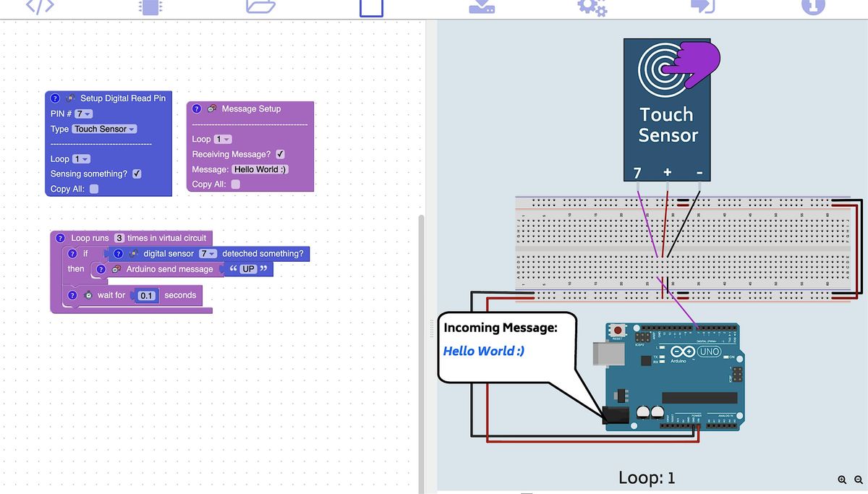Click help icon on 'wait for' block
The width and height of the screenshot is (868, 494).
72,295
